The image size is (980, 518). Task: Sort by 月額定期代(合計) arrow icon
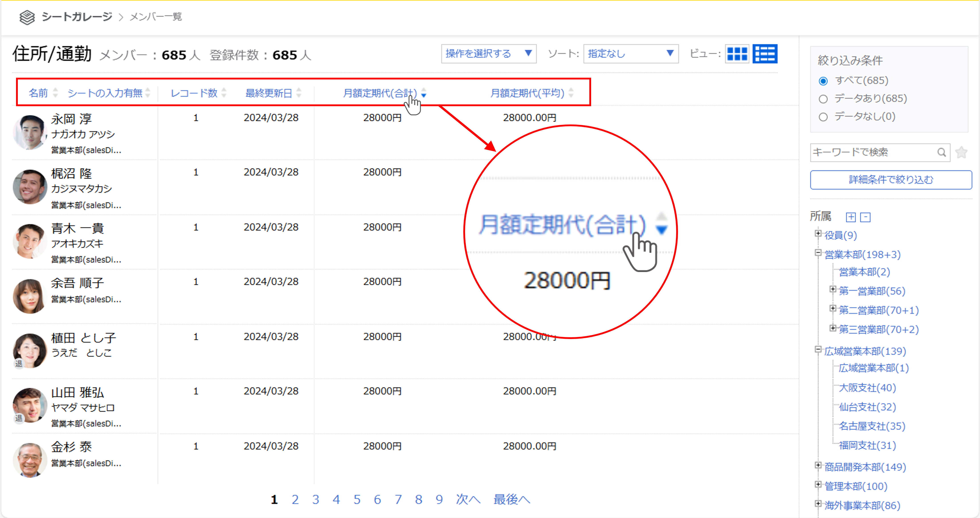click(423, 93)
